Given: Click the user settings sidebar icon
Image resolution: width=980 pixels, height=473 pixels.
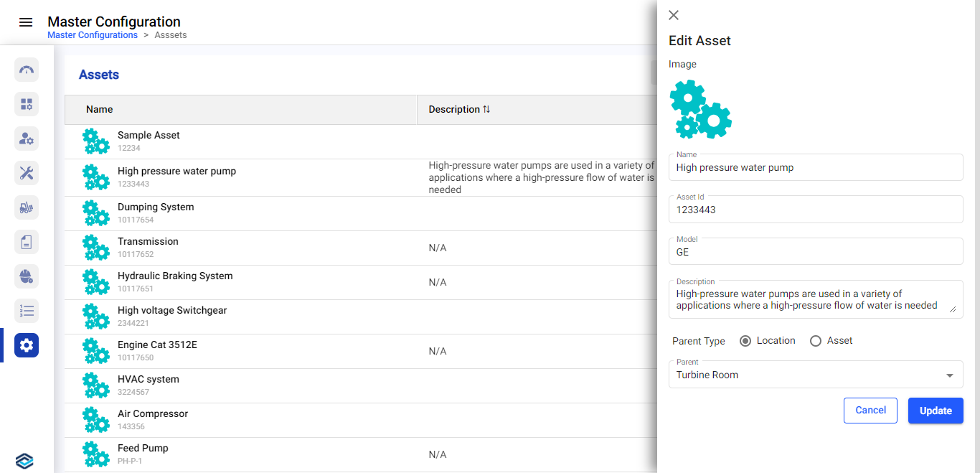Looking at the screenshot, I should [27, 139].
